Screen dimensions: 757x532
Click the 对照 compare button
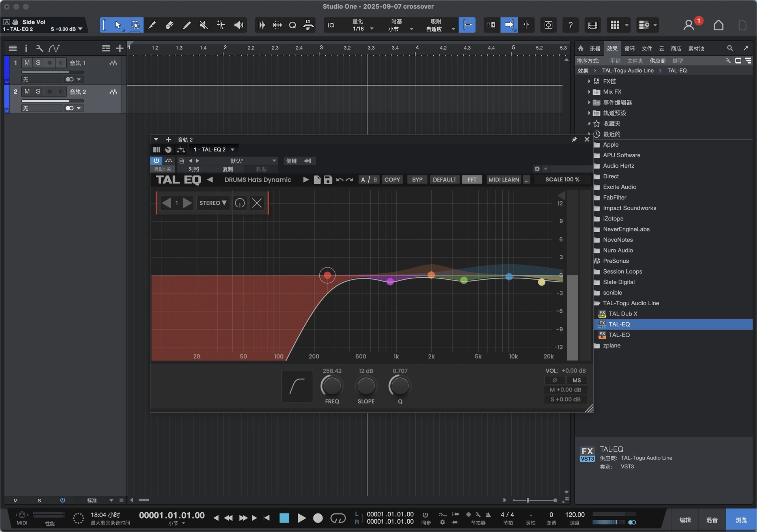point(194,169)
